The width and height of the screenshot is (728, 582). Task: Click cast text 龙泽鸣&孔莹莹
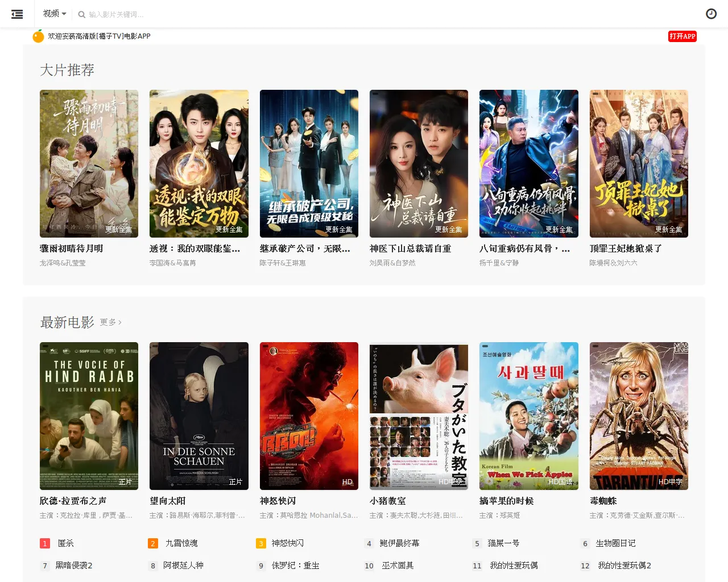pos(63,263)
